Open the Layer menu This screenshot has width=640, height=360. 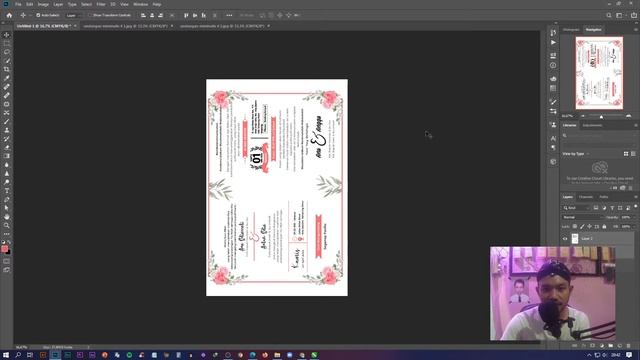58,4
